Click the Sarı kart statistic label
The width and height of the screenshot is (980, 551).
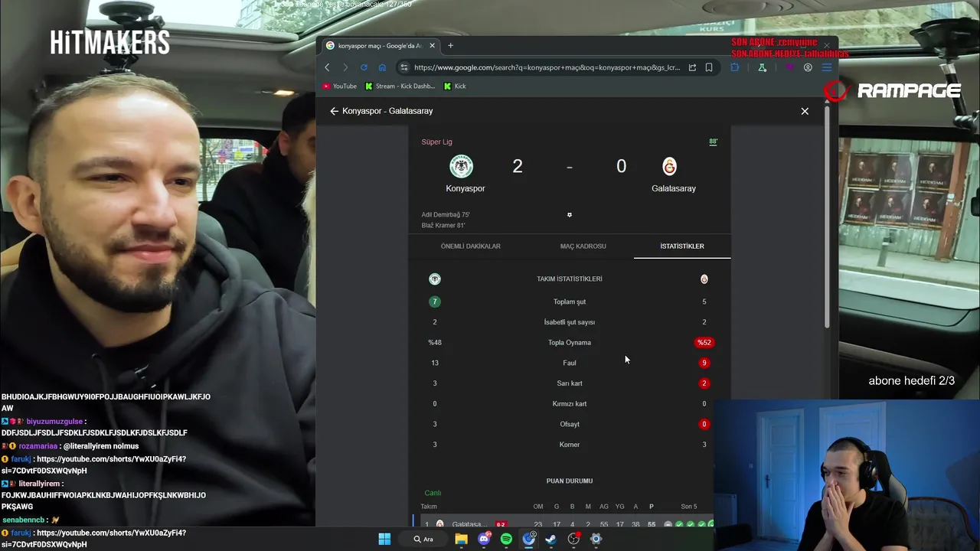click(570, 383)
